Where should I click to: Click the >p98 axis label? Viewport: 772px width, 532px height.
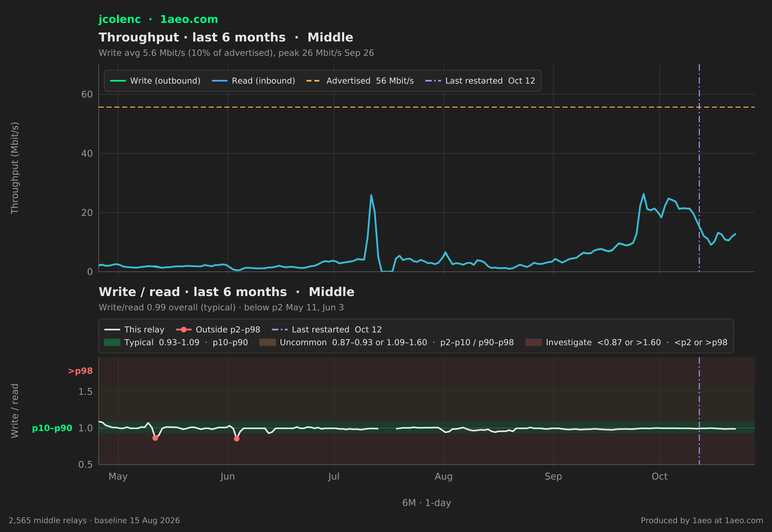pyautogui.click(x=80, y=371)
